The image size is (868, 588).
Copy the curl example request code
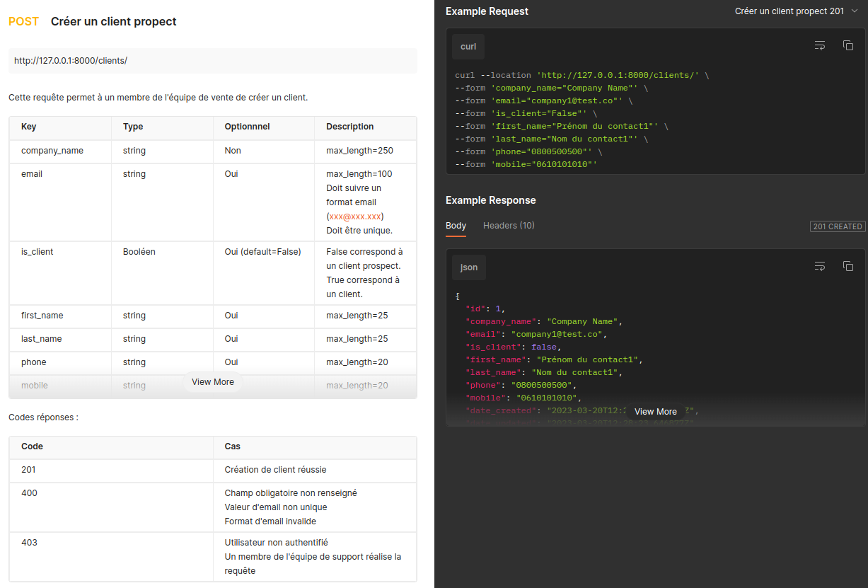pos(847,46)
